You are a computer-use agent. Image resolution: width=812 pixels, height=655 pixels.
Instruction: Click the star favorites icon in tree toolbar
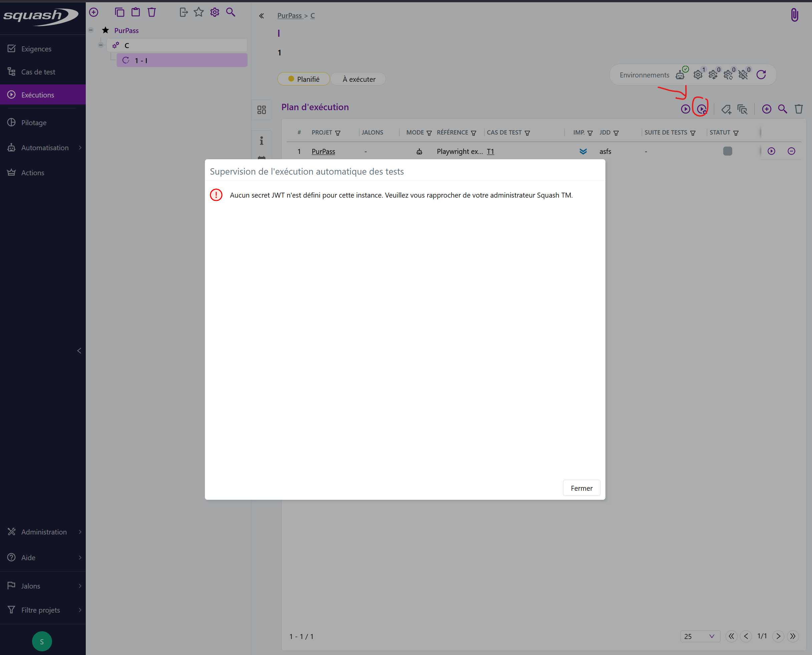tap(199, 12)
